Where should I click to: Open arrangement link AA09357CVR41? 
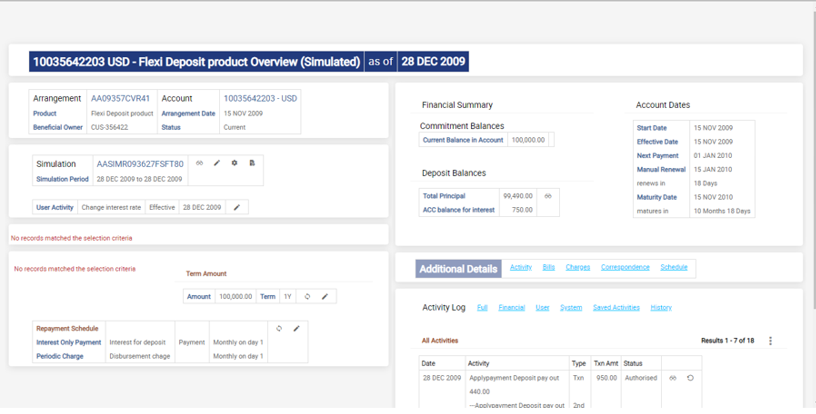tap(120, 99)
